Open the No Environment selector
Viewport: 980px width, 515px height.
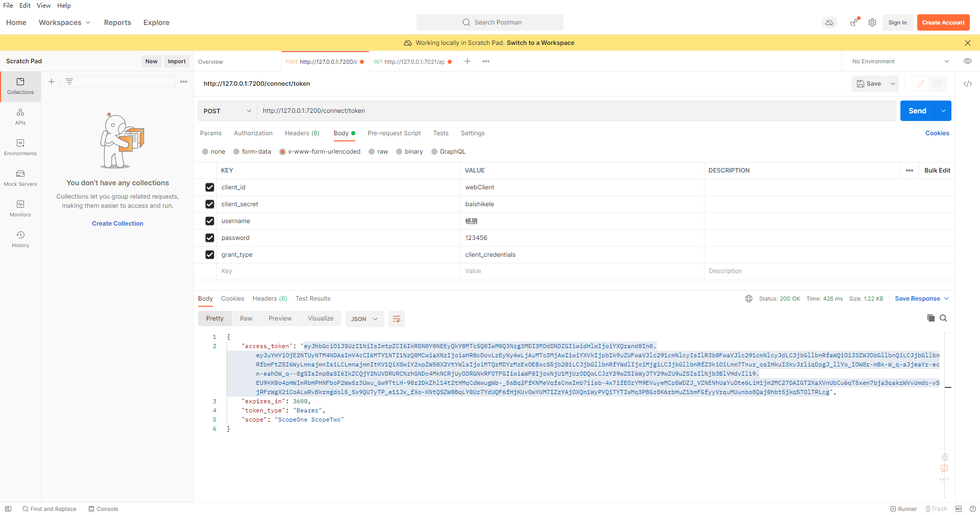pos(900,61)
